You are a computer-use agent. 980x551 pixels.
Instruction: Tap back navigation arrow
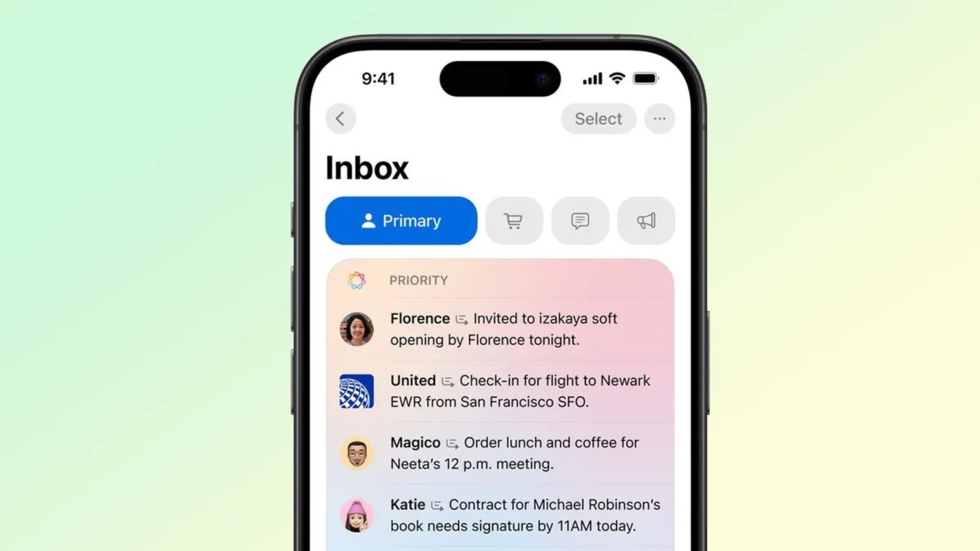tap(340, 118)
